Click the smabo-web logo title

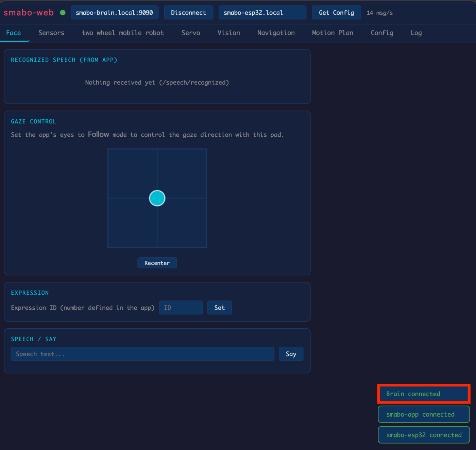pyautogui.click(x=29, y=13)
